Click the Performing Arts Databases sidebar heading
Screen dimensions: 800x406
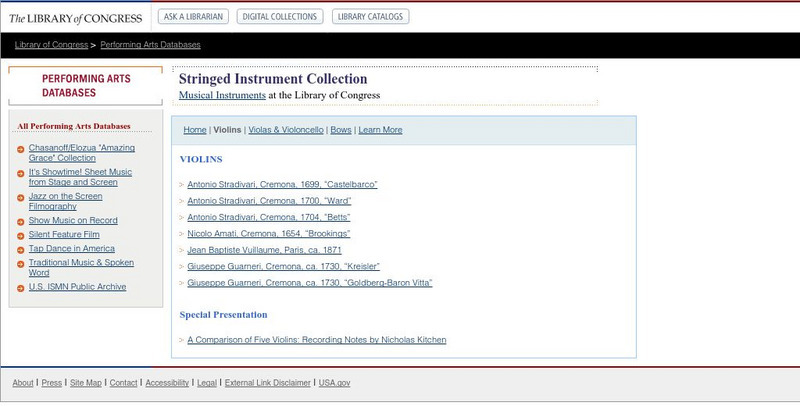tap(86, 86)
